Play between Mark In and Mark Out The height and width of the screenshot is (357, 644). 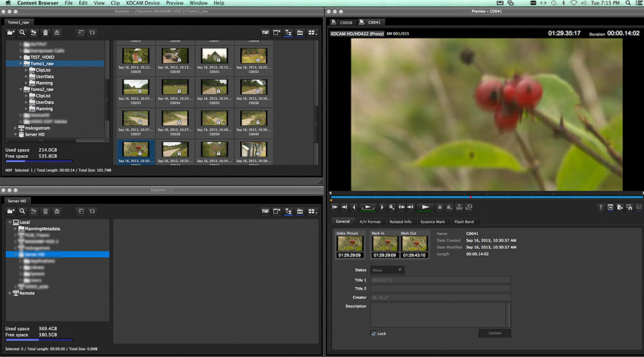(x=368, y=207)
